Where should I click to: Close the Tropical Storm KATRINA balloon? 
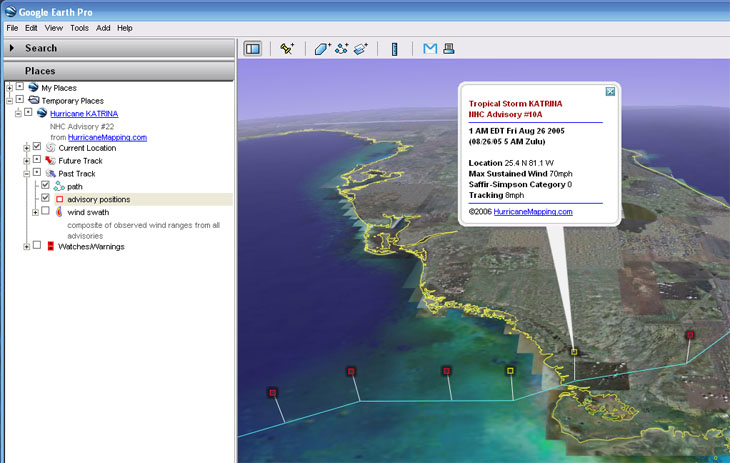(x=610, y=91)
